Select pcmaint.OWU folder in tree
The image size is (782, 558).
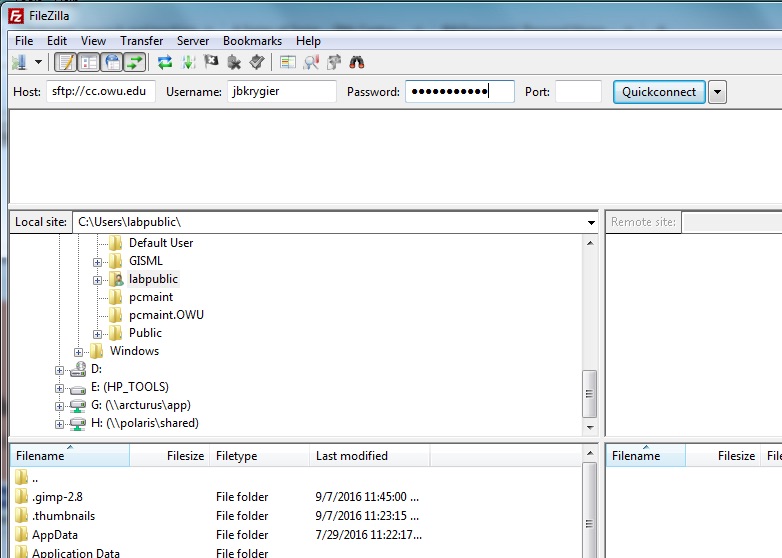(166, 315)
